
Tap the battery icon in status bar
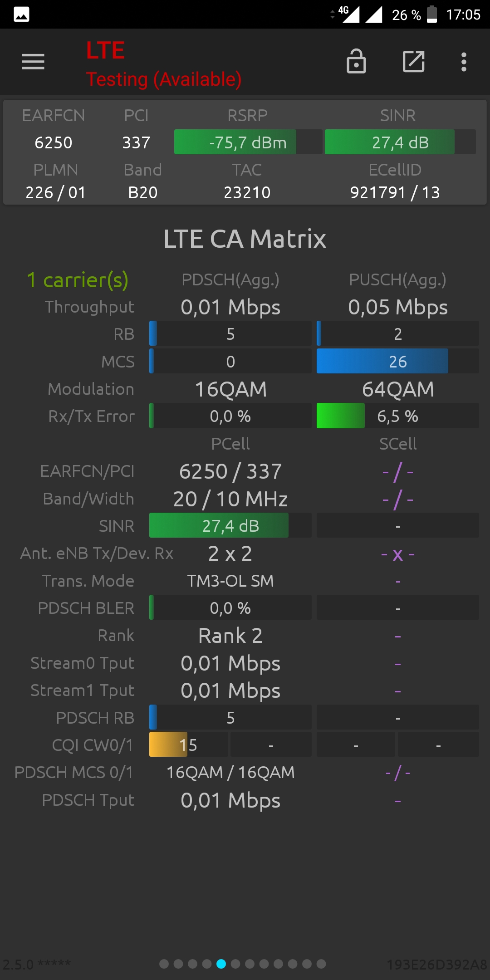[432, 14]
